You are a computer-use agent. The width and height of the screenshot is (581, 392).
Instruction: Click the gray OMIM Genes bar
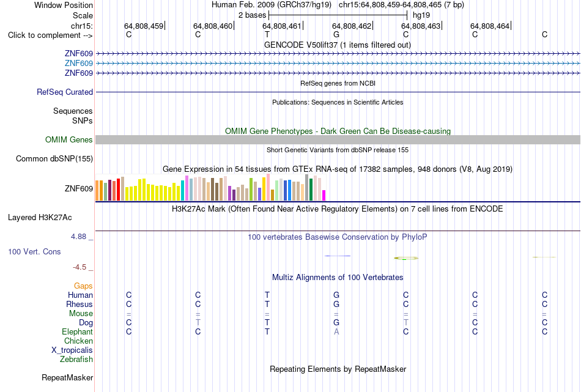click(338, 139)
